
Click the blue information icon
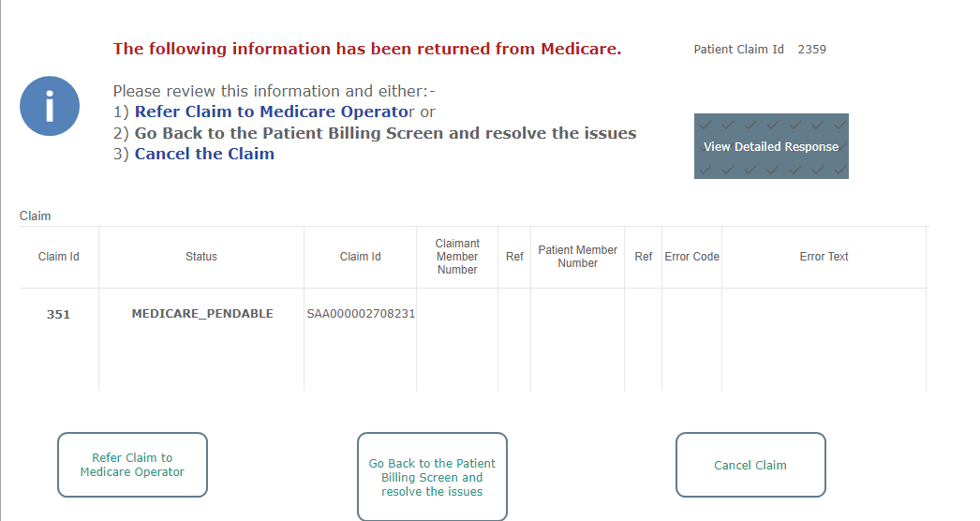(50, 106)
